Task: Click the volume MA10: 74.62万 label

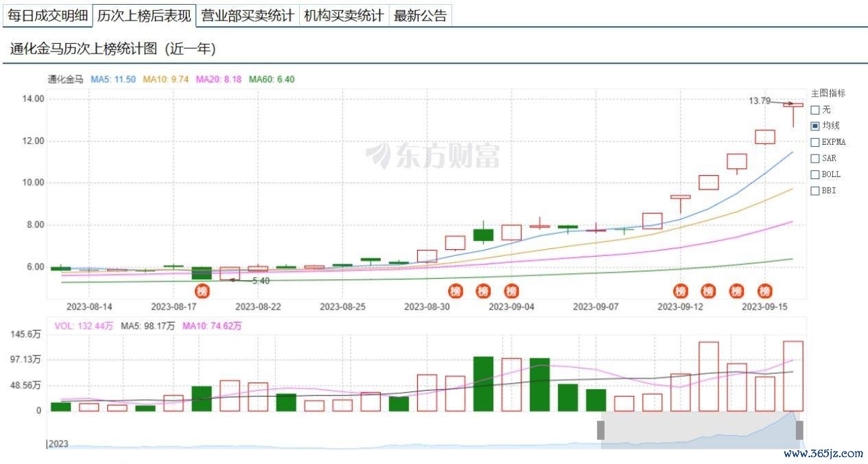Action: [x=212, y=326]
